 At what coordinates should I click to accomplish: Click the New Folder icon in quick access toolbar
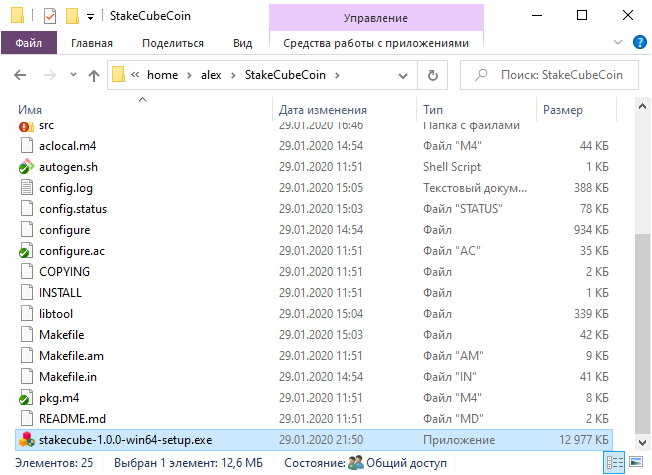pos(72,16)
